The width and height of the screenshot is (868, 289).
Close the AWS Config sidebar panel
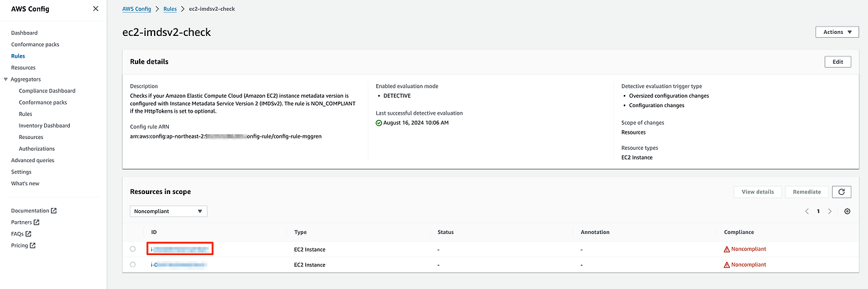pos(95,9)
